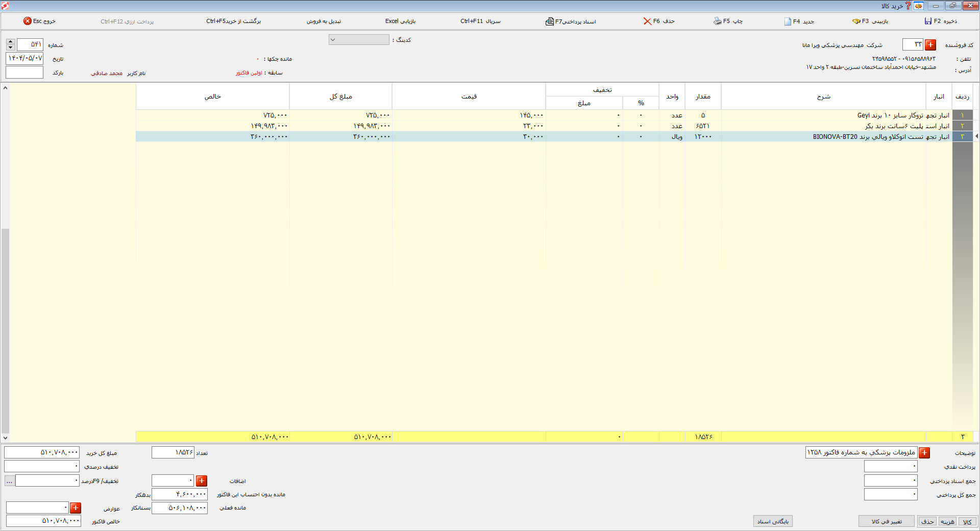Click the ellipsis button next to تخفیف/F9 field
Screen dimensions: 980x531
click(10, 481)
